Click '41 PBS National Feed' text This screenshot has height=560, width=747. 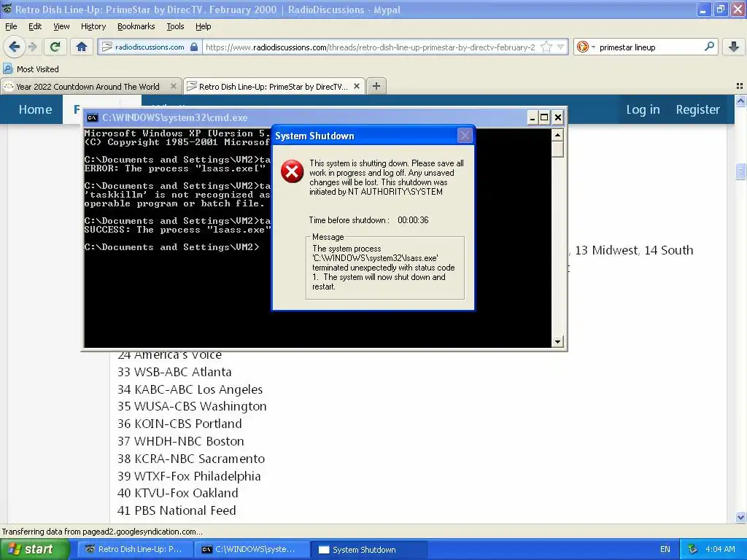point(177,510)
